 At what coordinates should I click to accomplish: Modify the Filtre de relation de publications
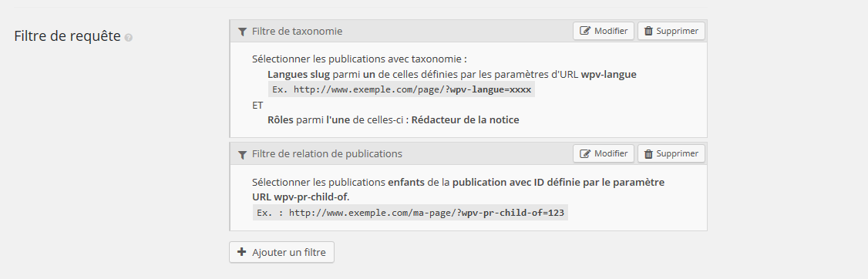604,153
